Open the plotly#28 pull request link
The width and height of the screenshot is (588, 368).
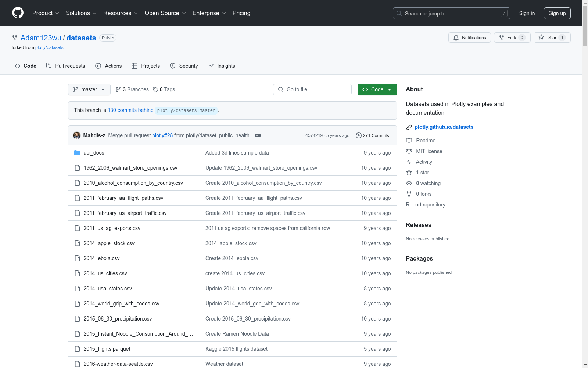[x=162, y=135]
